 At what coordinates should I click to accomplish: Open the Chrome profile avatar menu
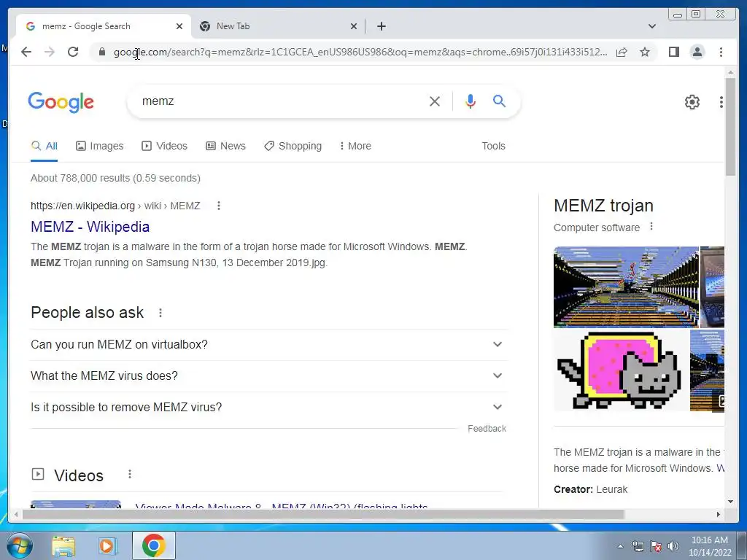point(697,52)
